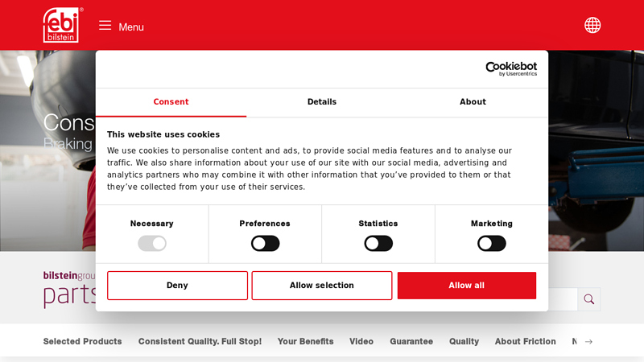This screenshot has height=362, width=644.
Task: Go to the Guarantee section link
Action: coord(411,341)
